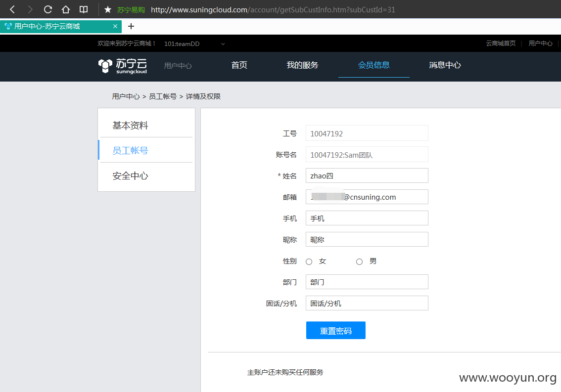The height and width of the screenshot is (392, 561).
Task: Select the 用户中心-苏宁云商城 browser tab
Action: [61, 27]
